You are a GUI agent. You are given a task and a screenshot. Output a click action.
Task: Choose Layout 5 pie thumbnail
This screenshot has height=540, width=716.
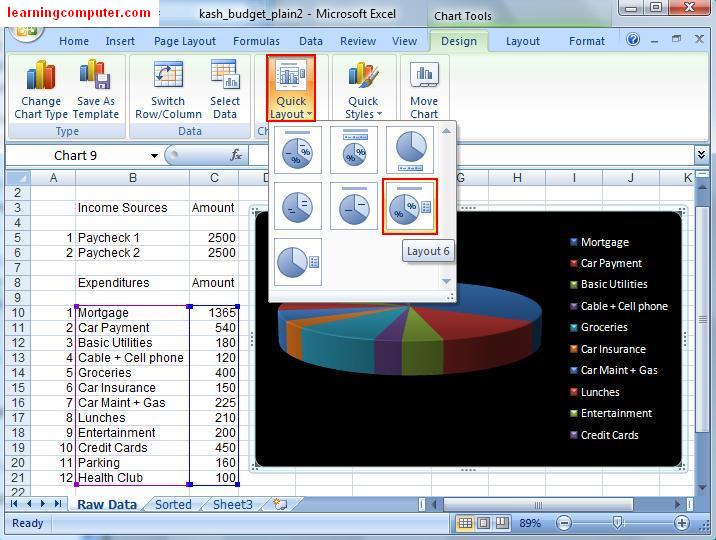click(x=354, y=206)
